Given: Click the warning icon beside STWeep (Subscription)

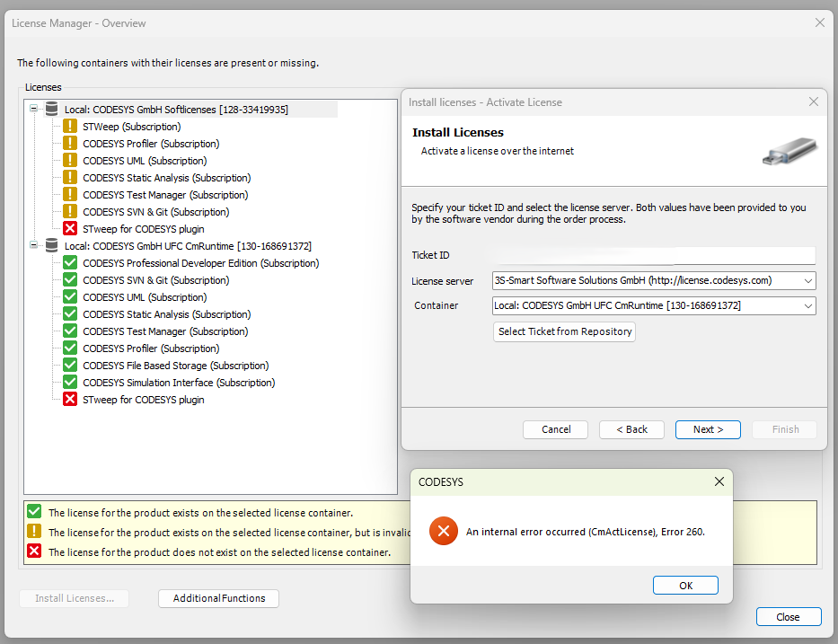Looking at the screenshot, I should (70, 127).
